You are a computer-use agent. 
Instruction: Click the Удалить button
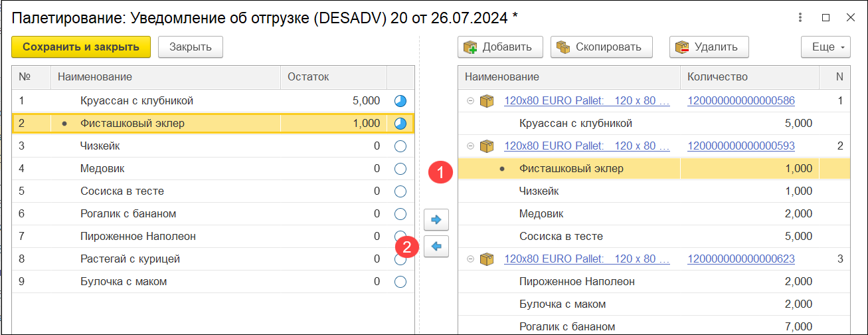click(x=709, y=47)
